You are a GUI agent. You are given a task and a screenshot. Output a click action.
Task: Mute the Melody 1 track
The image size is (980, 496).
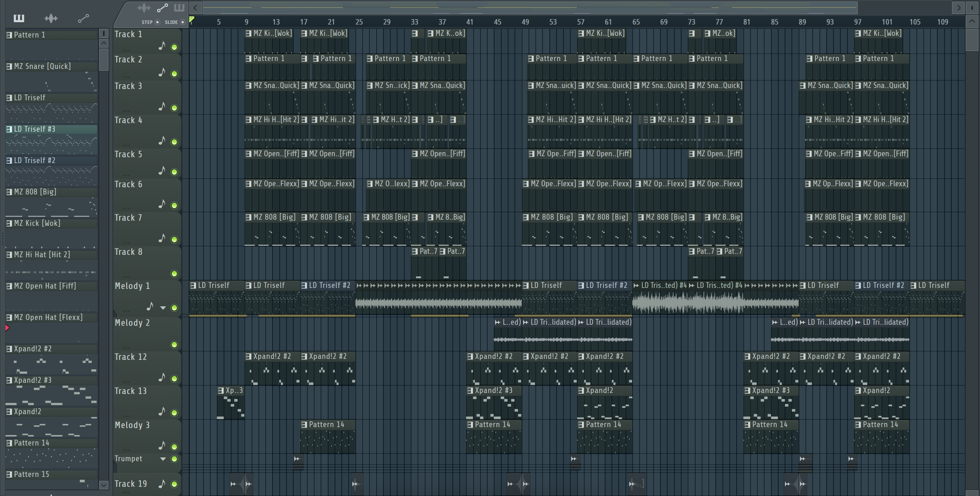pyautogui.click(x=174, y=307)
